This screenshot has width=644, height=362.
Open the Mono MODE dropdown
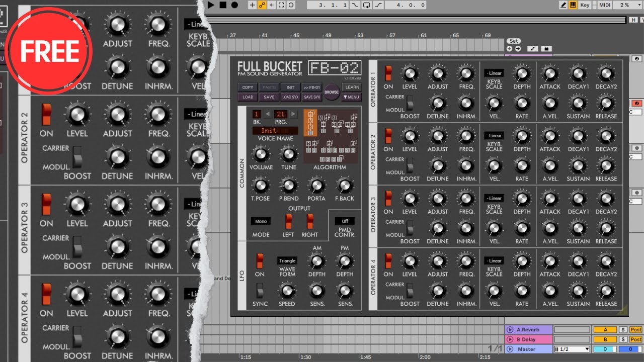pyautogui.click(x=261, y=221)
